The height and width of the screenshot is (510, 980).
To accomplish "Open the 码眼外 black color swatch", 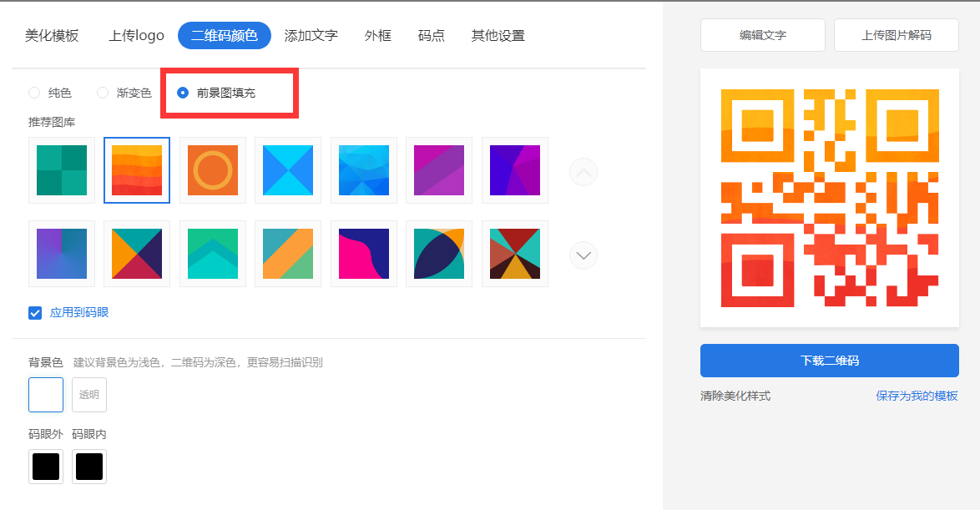I will pyautogui.click(x=46, y=467).
